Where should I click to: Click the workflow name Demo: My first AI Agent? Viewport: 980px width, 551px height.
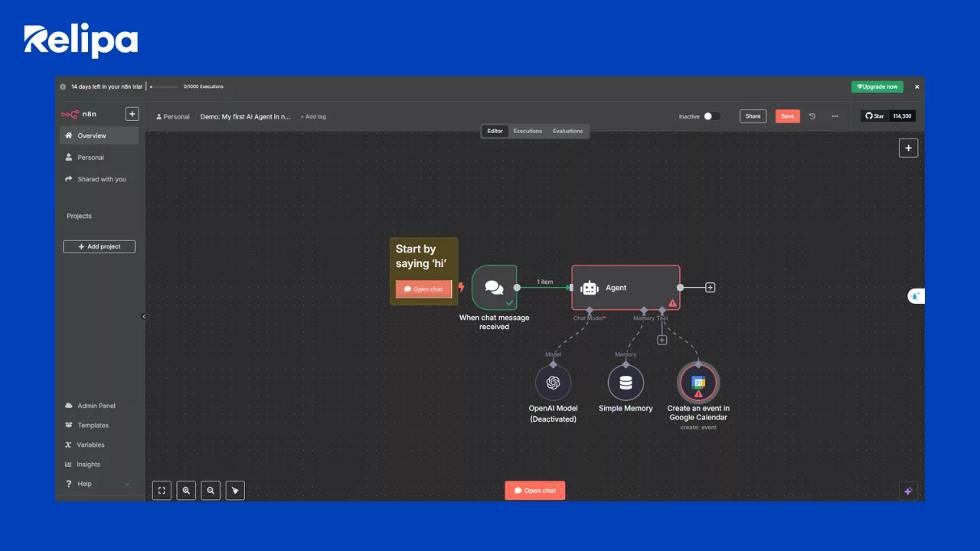pos(245,116)
